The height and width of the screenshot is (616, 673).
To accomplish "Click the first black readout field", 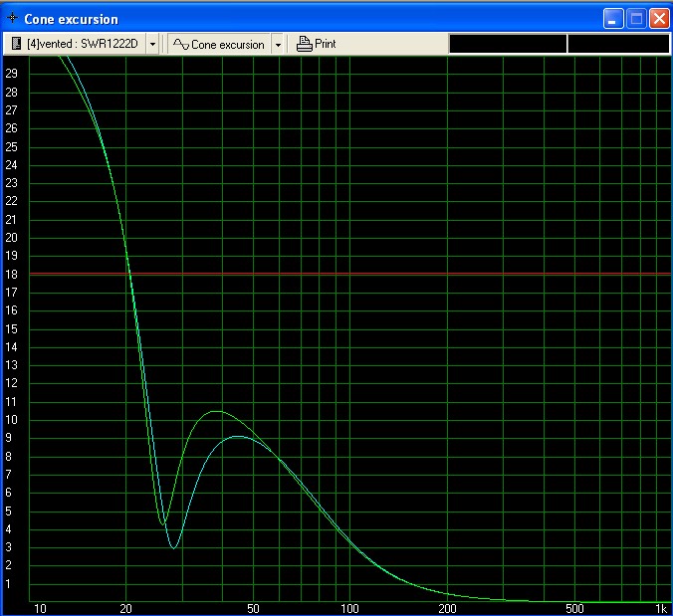I will [508, 44].
